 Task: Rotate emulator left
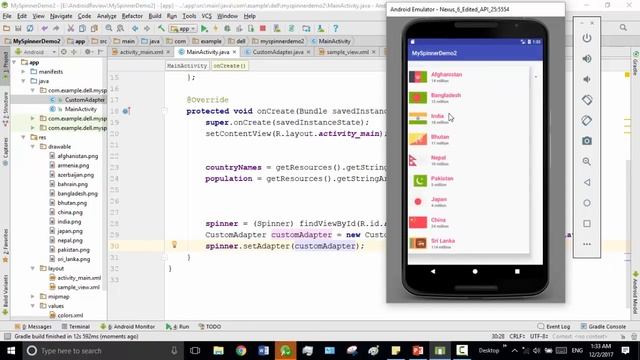tap(587, 100)
